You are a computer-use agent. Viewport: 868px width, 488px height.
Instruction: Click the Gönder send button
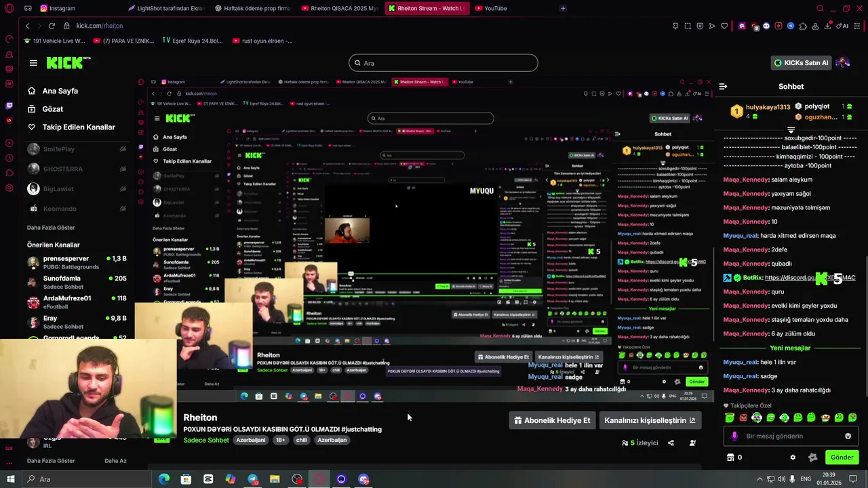click(x=842, y=457)
